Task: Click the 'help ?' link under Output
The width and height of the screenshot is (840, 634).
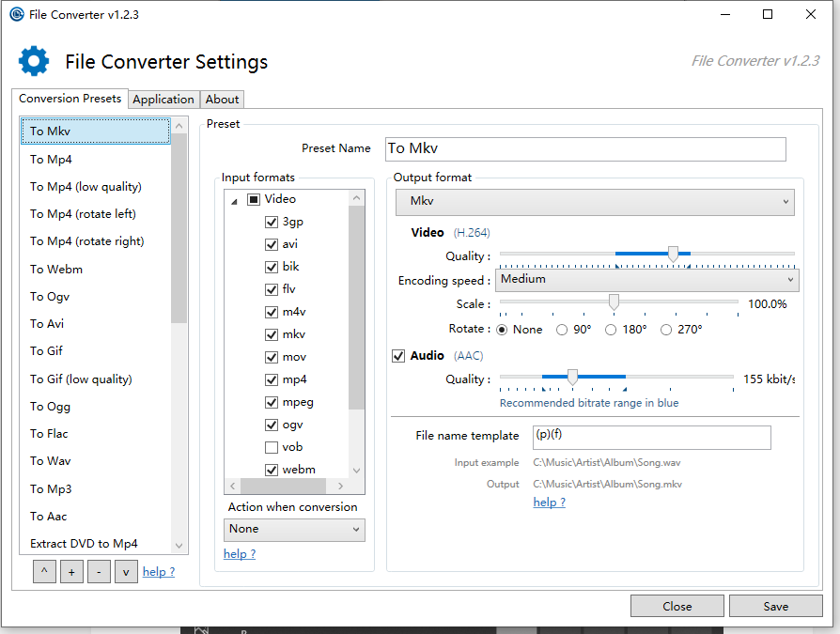Action: click(x=549, y=502)
